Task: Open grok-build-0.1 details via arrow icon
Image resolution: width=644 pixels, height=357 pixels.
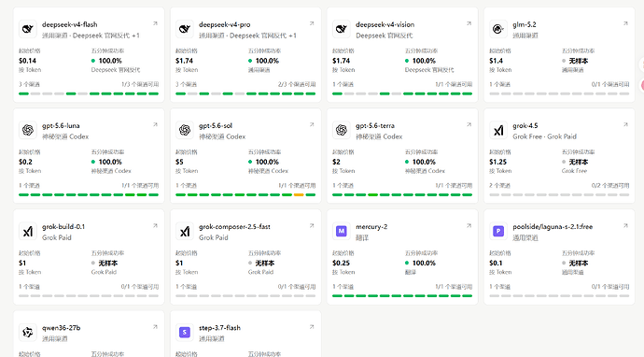Action: pos(155,225)
